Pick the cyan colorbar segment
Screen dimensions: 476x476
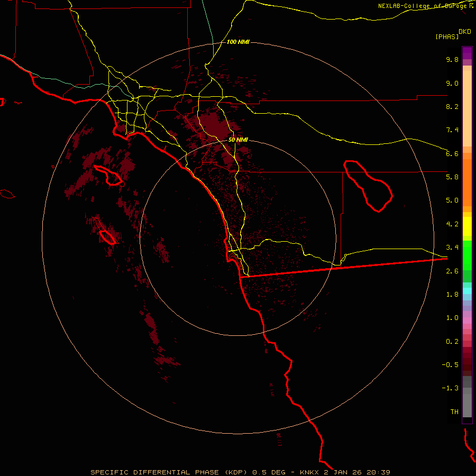467,291
